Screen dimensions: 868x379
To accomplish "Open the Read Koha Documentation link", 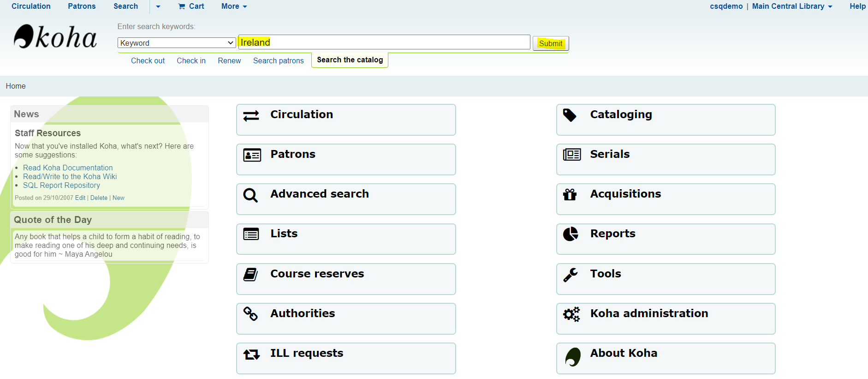I will [68, 168].
